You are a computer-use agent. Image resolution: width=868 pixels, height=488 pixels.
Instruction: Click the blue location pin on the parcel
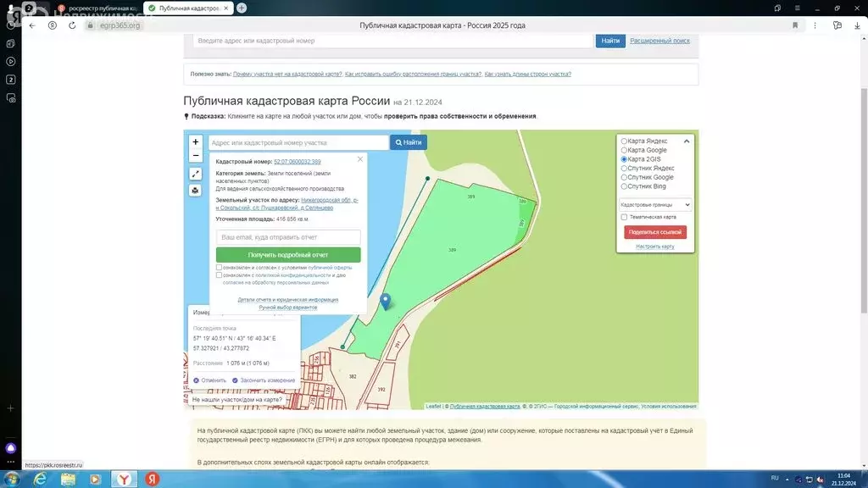pos(386,301)
